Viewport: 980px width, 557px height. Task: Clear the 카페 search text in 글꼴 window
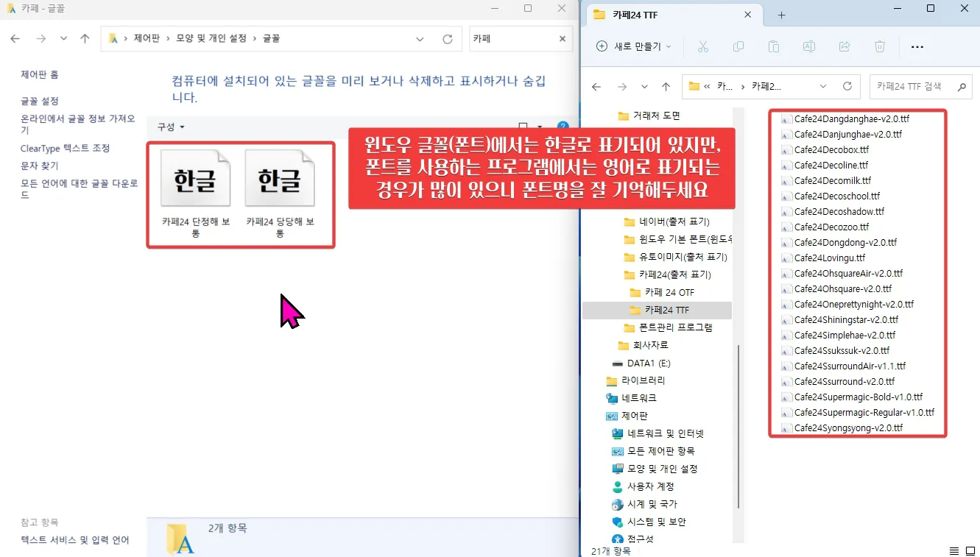point(563,39)
